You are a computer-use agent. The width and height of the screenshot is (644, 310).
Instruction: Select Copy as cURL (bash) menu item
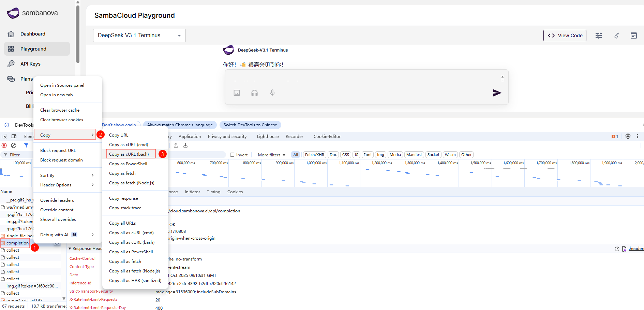tap(129, 154)
